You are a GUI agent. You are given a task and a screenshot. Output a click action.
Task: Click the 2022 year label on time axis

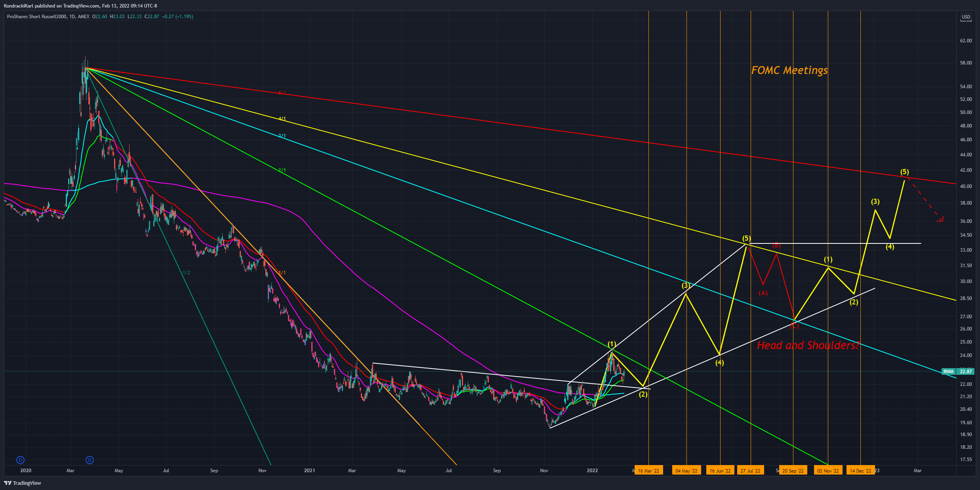592,471
